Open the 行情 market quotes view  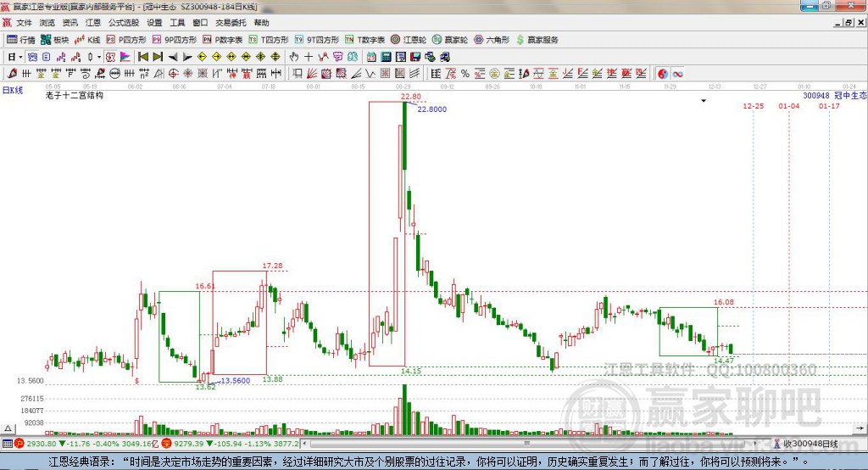[20, 40]
